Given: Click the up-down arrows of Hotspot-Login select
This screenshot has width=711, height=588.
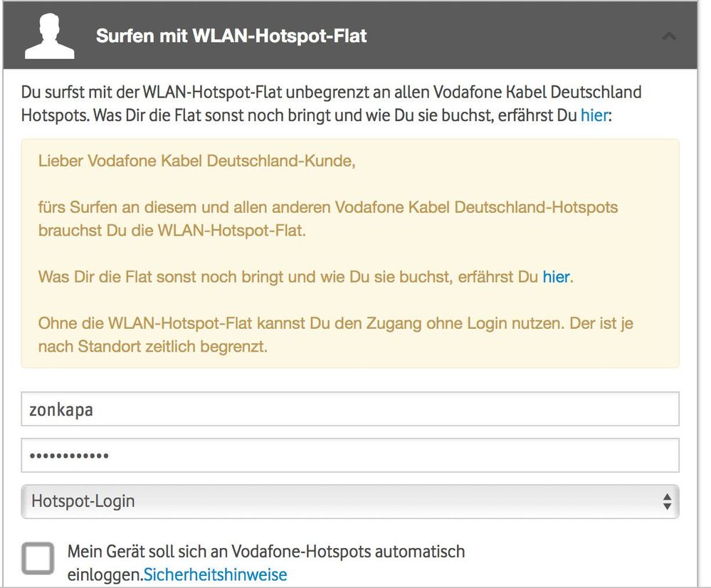Looking at the screenshot, I should (x=667, y=501).
